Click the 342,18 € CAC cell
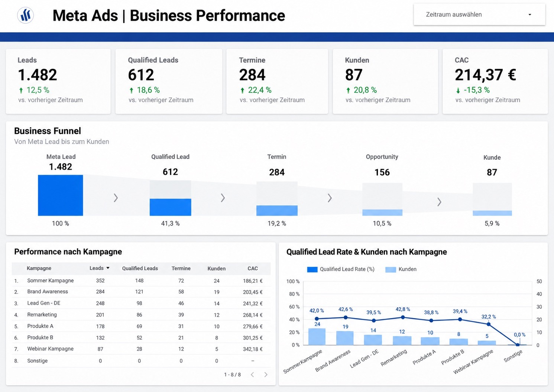554x392 pixels. (253, 349)
